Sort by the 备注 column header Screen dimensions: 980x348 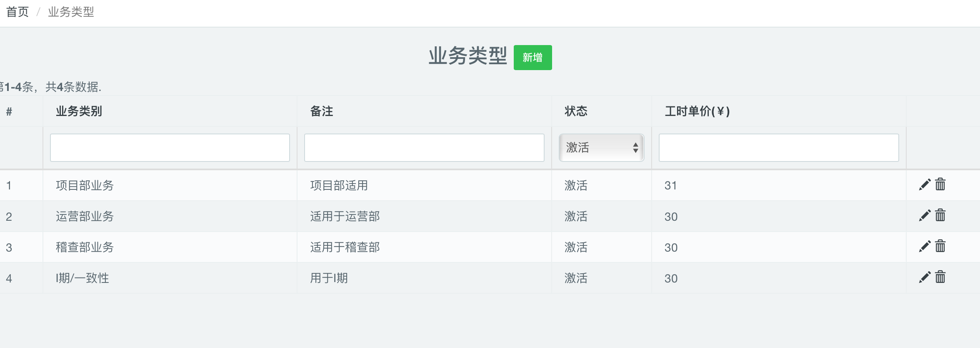click(322, 111)
